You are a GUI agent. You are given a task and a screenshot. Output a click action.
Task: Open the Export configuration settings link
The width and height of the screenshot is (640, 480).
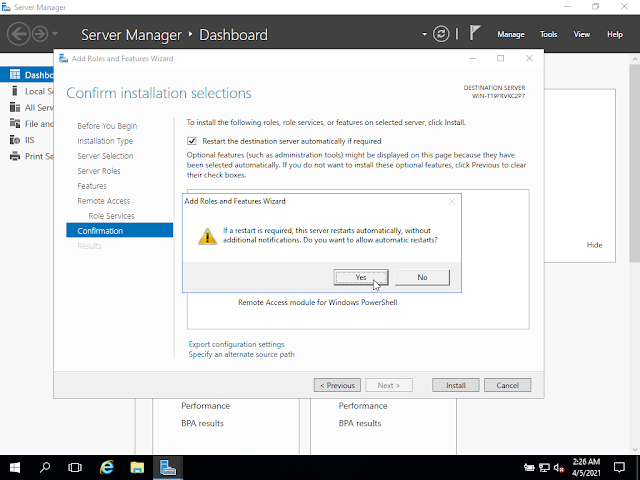pos(236,344)
